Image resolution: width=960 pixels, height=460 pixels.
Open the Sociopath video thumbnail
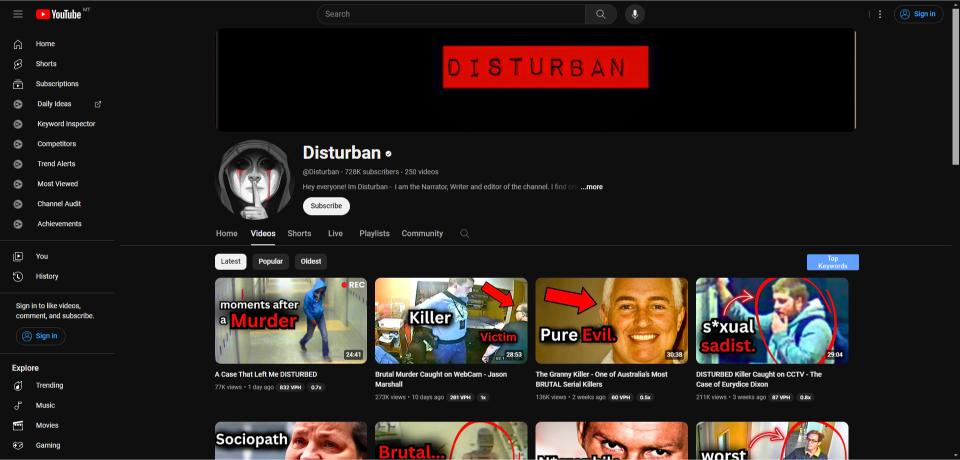291,440
